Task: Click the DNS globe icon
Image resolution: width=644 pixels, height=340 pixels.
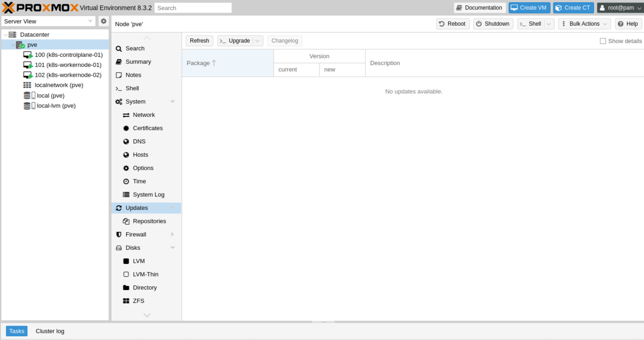Action: [x=126, y=142]
